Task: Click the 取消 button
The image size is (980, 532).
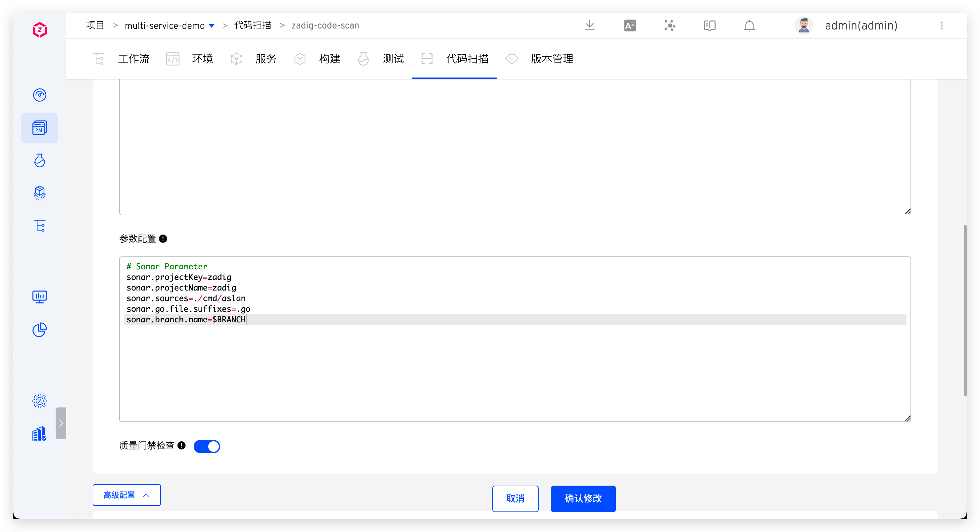Action: pyautogui.click(x=515, y=498)
